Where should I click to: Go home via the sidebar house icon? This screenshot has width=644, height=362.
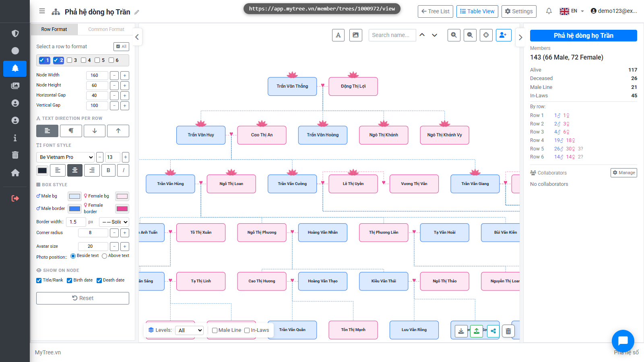pyautogui.click(x=15, y=173)
